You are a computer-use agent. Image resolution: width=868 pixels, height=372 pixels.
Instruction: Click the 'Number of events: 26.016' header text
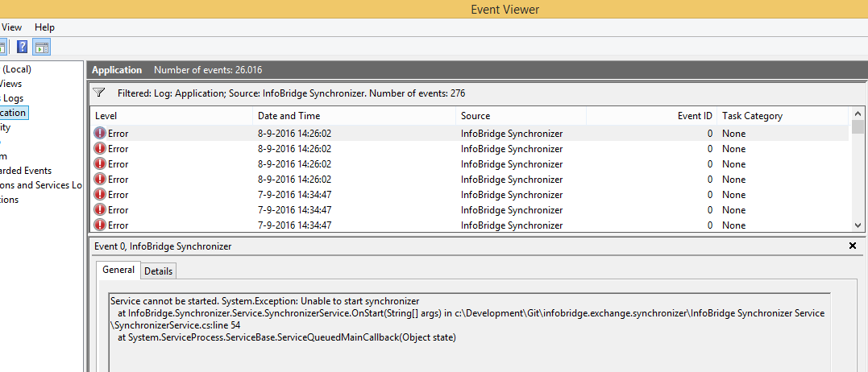[x=208, y=70]
